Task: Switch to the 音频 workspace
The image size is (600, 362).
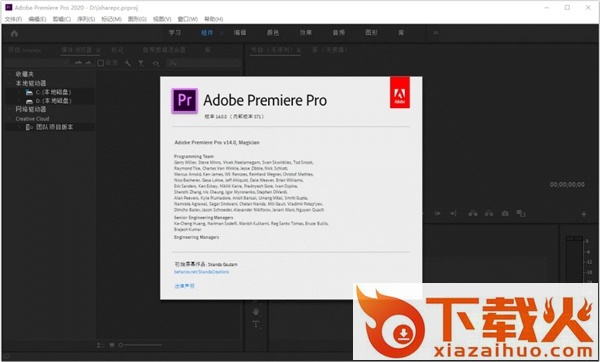Action: point(339,33)
